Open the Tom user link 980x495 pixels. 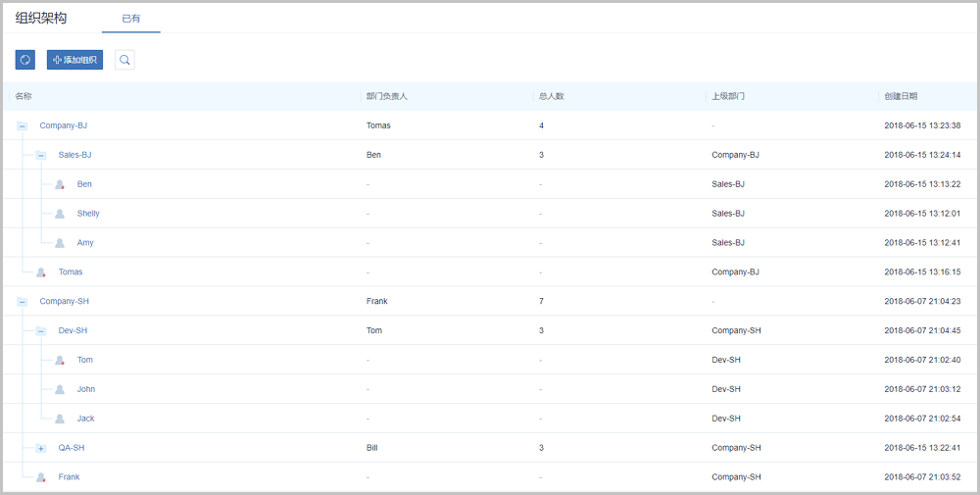coord(85,360)
